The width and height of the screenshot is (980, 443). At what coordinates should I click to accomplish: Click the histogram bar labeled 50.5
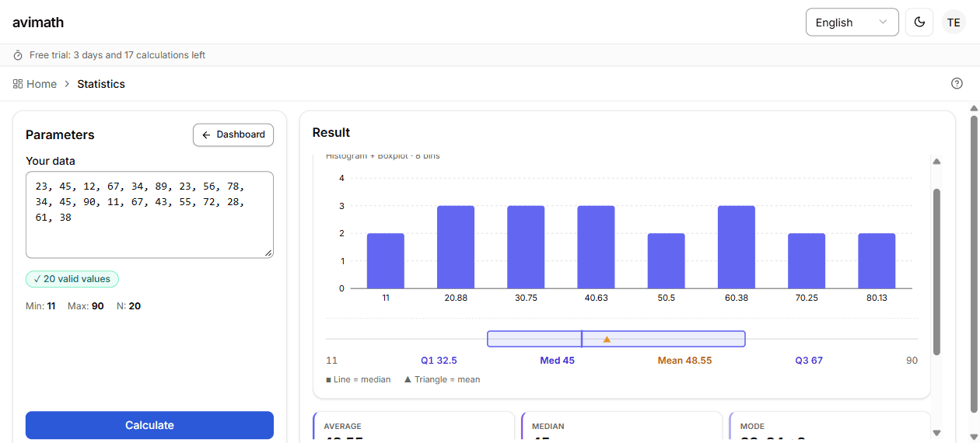pyautogui.click(x=666, y=260)
